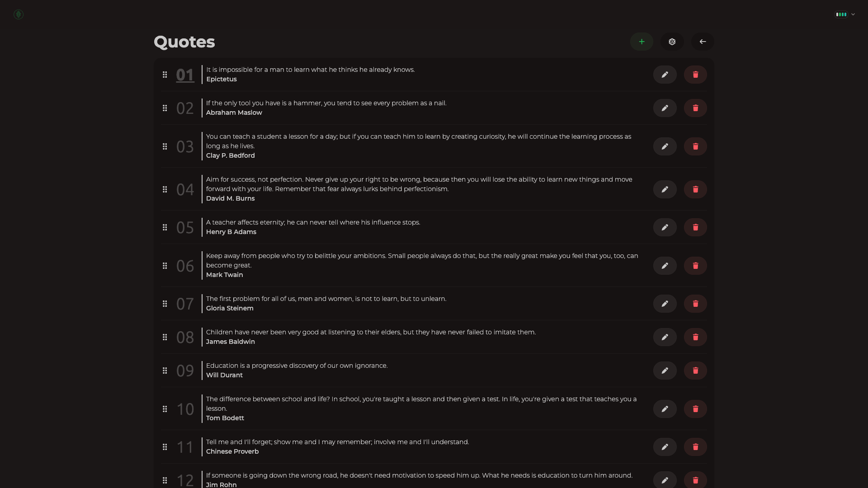This screenshot has height=488, width=868.
Task: Delete the Mark Twain quote
Action: pyautogui.click(x=695, y=266)
